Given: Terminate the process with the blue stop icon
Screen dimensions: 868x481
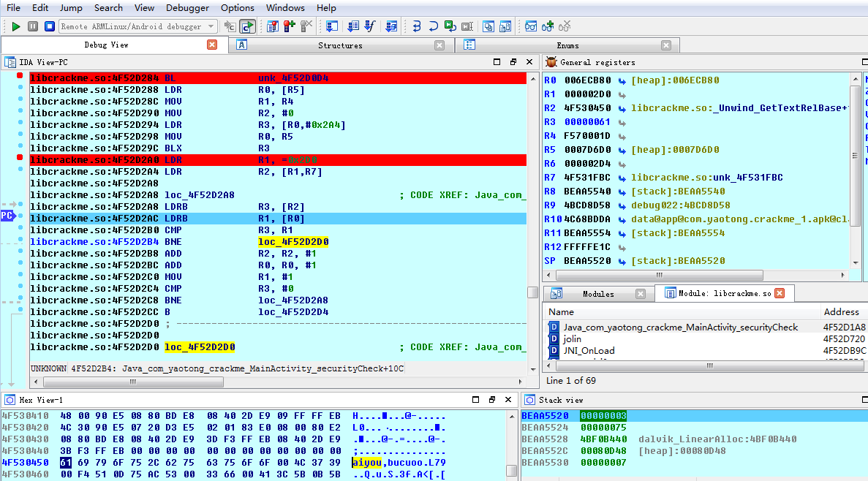Looking at the screenshot, I should pos(49,26).
